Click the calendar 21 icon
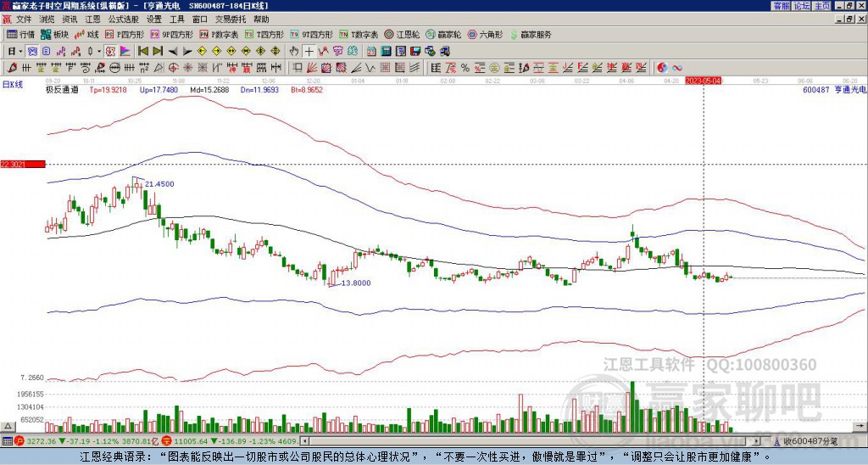The width and height of the screenshot is (868, 465). coord(371,52)
